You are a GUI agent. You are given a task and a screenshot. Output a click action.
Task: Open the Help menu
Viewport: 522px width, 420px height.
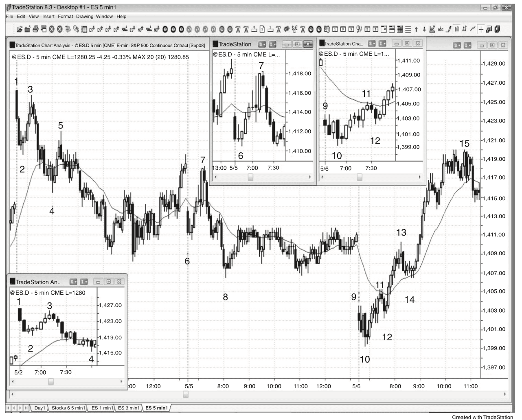(121, 17)
